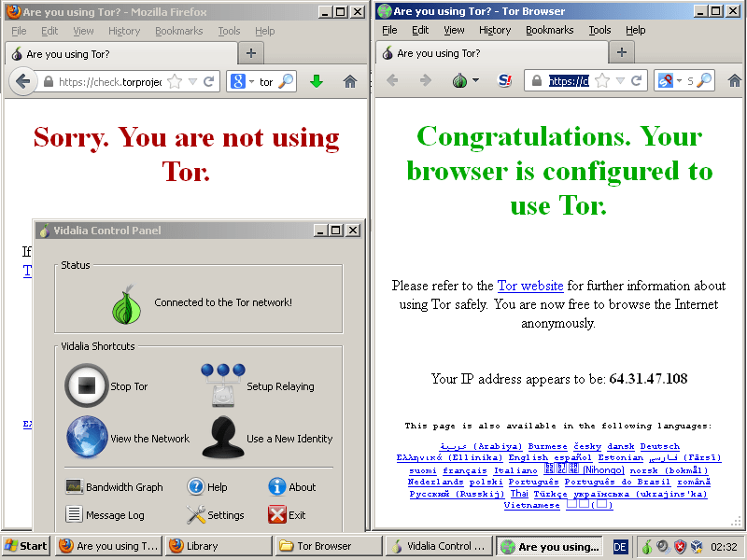The image size is (747, 560).
Task: Open Message Log in Vidalia
Action: [105, 515]
